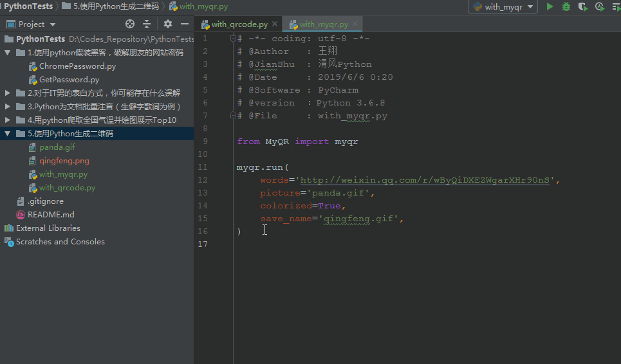Screen dimensions: 621x364
Task: Open ChromePassword.py file
Action: pyautogui.click(x=77, y=66)
